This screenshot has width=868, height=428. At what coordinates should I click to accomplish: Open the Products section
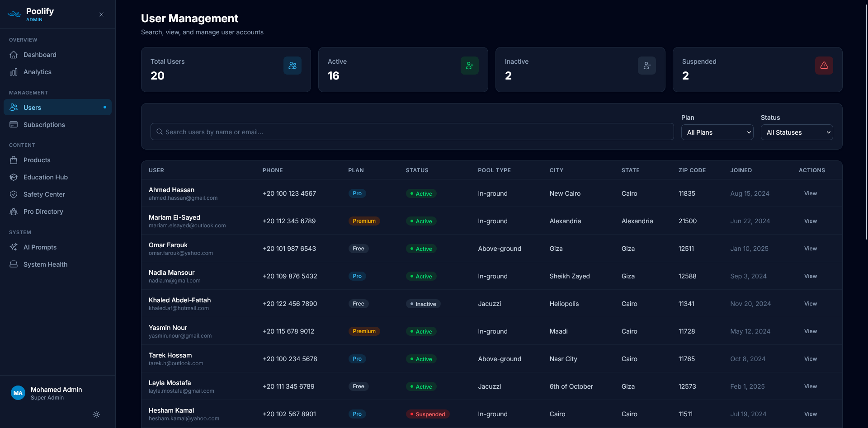57,160
